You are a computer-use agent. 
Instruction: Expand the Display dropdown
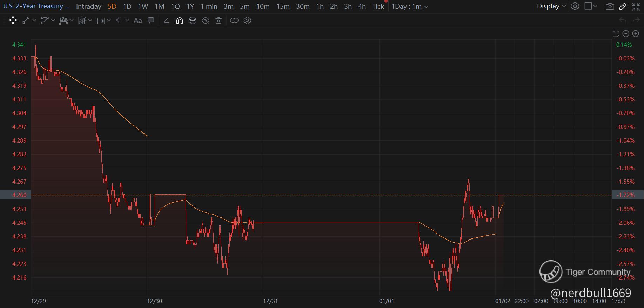(551, 6)
